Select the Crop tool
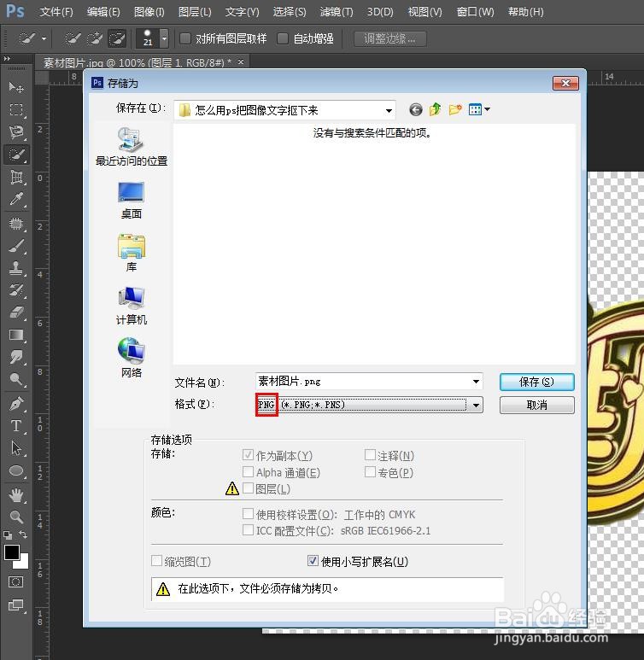The width and height of the screenshot is (644, 660). pyautogui.click(x=16, y=178)
